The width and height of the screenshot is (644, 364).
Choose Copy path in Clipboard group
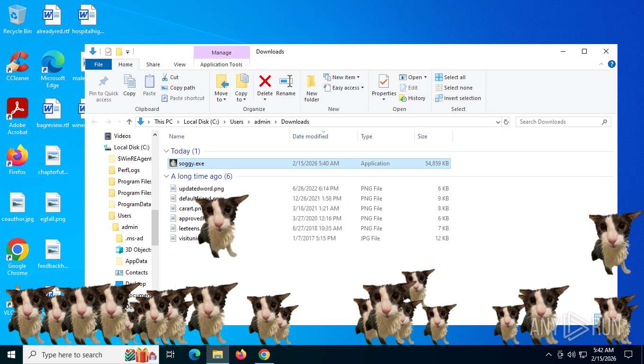(178, 88)
